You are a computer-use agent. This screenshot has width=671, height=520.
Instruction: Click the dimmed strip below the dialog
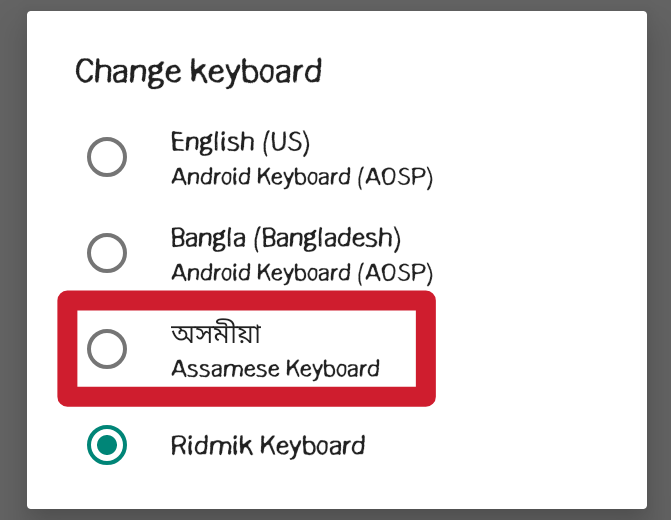point(335,514)
